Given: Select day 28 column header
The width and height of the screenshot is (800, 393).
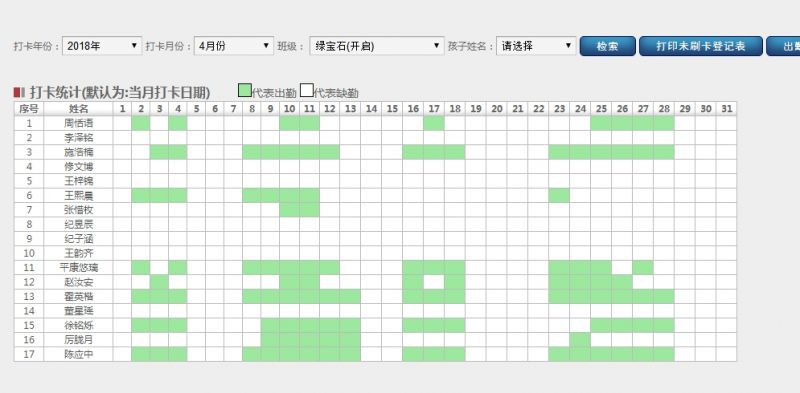Looking at the screenshot, I should [664, 109].
